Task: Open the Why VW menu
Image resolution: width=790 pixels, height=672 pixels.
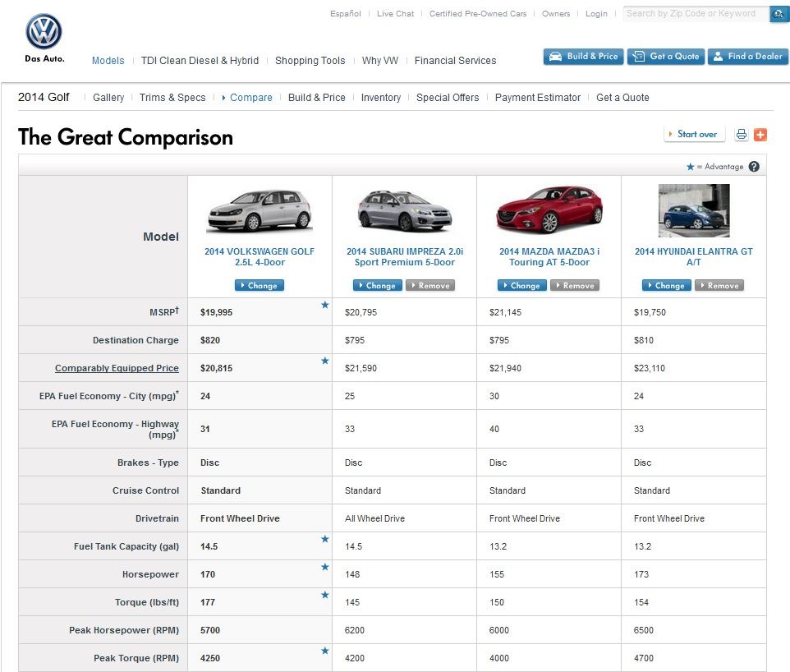Action: (x=380, y=61)
